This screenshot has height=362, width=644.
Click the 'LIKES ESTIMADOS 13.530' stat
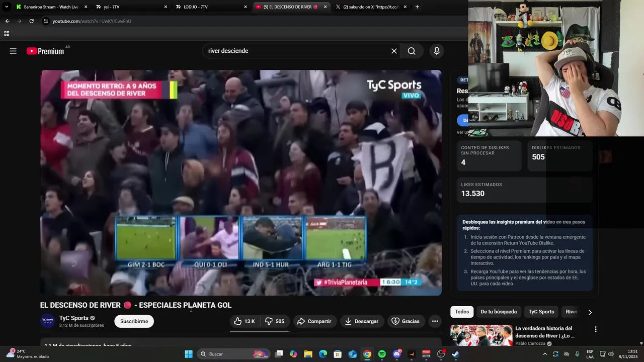(525, 190)
